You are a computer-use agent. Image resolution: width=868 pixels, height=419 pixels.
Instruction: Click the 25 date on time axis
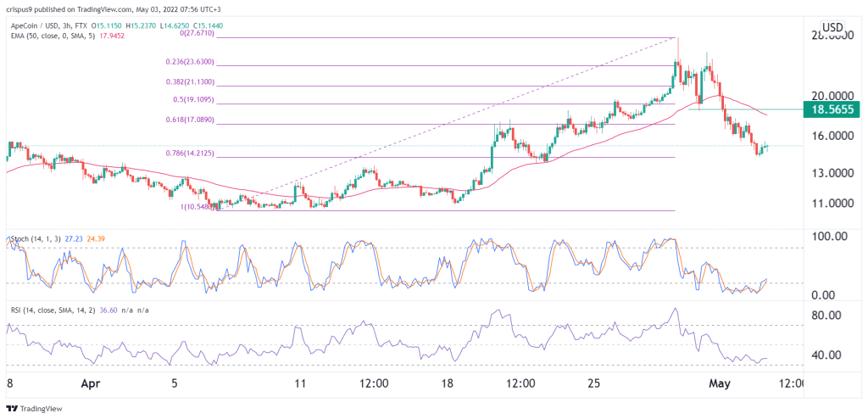[594, 383]
